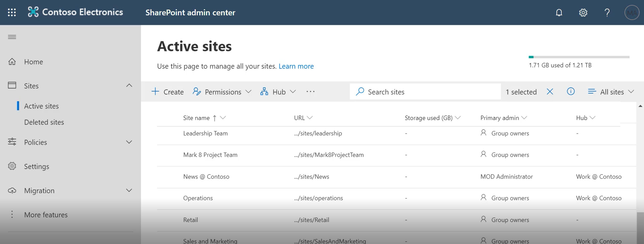Open the Storage used (GB) column dropdown

tap(458, 118)
